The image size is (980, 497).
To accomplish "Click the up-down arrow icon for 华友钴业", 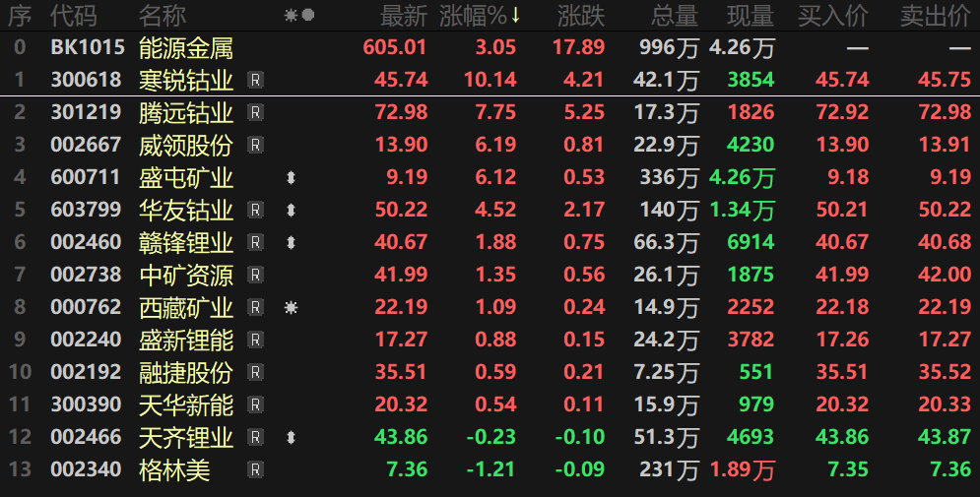I will tap(291, 211).
